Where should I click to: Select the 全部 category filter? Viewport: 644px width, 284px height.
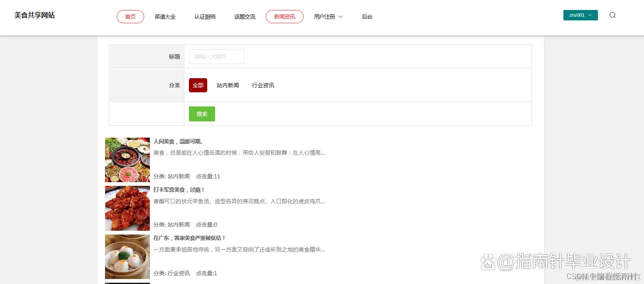pyautogui.click(x=198, y=85)
